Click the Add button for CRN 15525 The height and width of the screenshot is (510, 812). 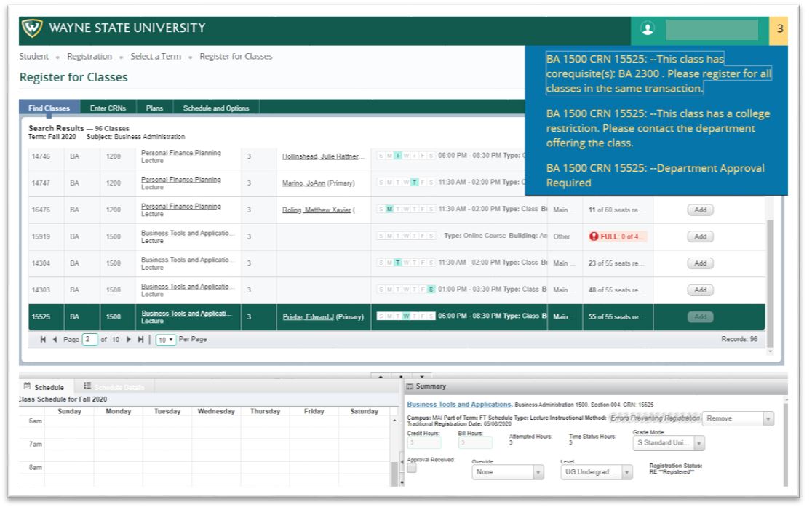pyautogui.click(x=700, y=317)
